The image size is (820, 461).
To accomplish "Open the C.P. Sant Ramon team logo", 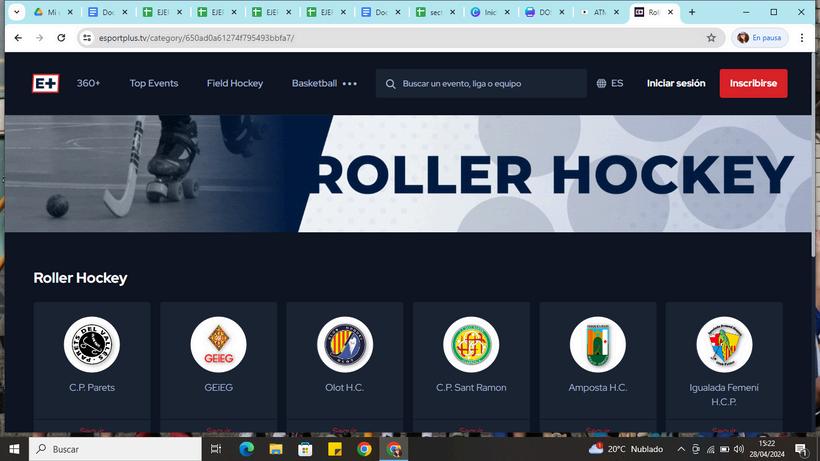I will [x=471, y=344].
